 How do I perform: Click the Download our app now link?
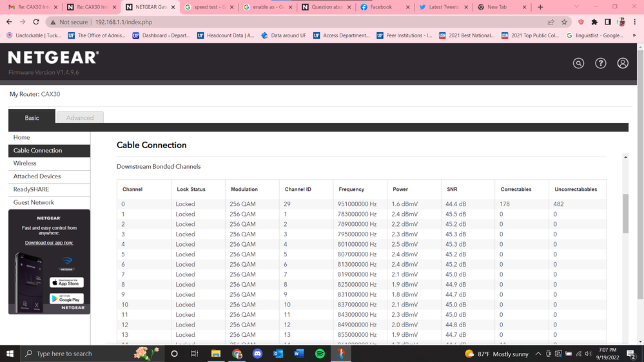[x=49, y=243]
